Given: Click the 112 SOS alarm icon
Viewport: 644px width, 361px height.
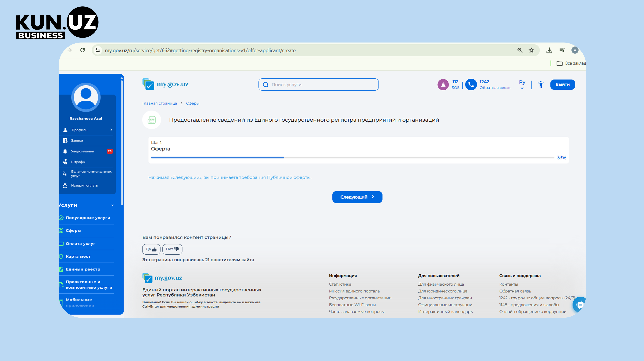Looking at the screenshot, I should tap(443, 85).
